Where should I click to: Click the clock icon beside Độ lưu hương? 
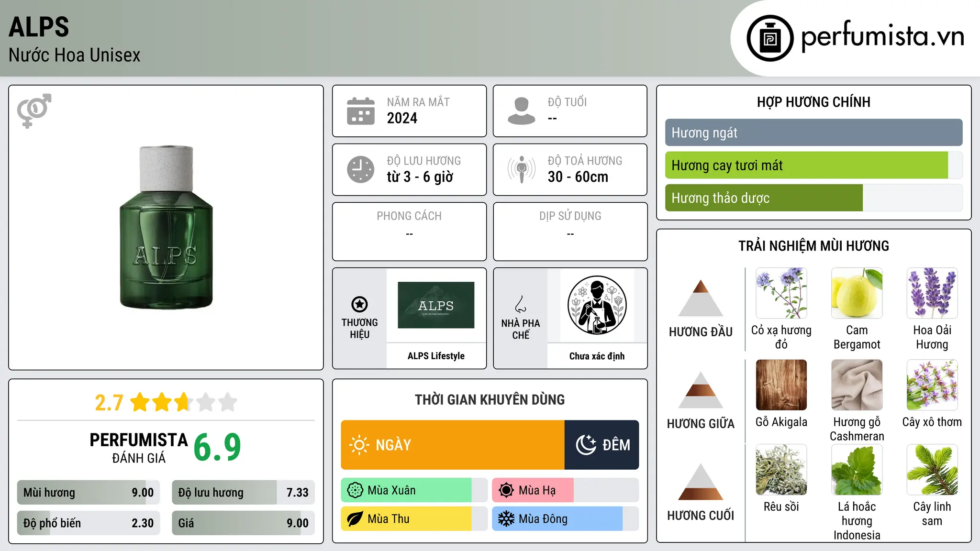(x=361, y=169)
